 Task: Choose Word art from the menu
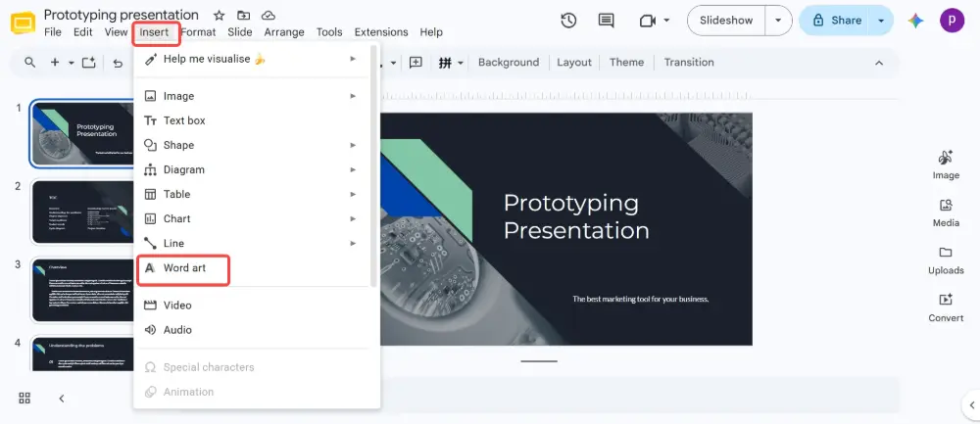252,268
